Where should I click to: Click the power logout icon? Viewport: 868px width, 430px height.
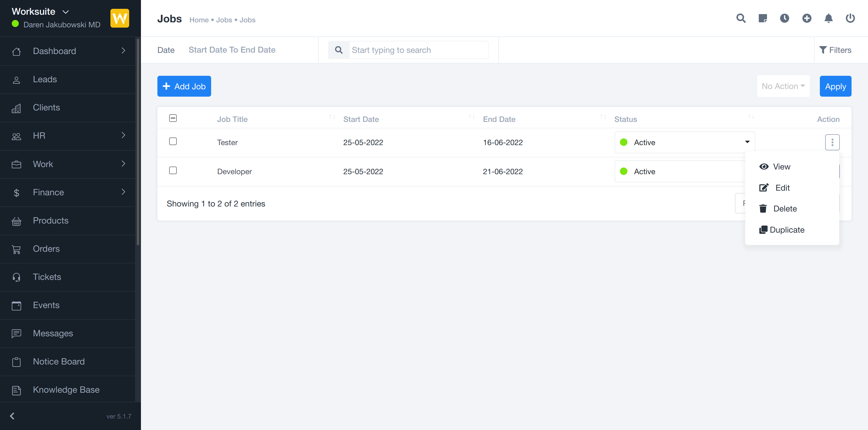(x=850, y=18)
